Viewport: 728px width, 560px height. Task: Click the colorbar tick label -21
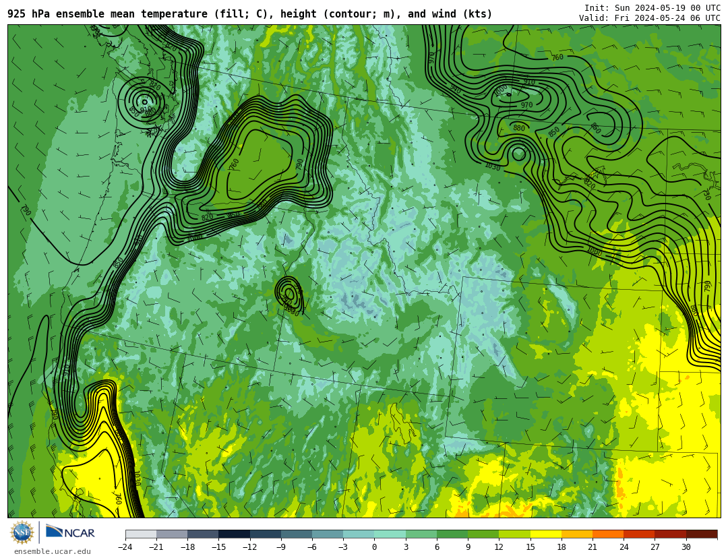tap(156, 547)
